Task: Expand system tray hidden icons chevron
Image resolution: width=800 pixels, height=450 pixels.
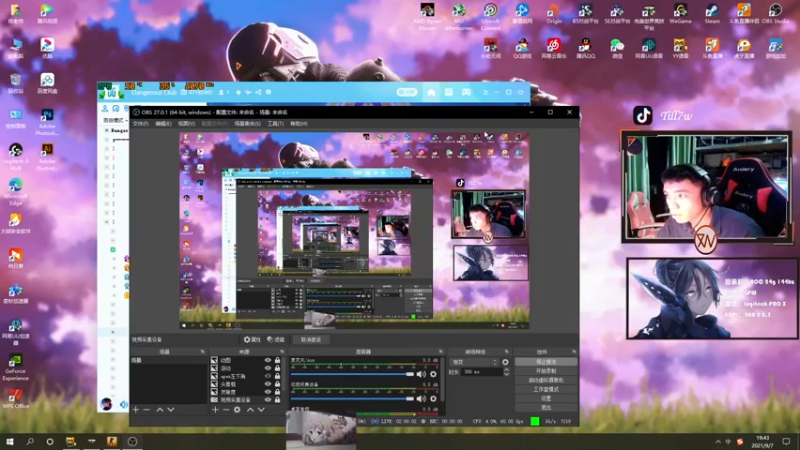Action: 718,442
